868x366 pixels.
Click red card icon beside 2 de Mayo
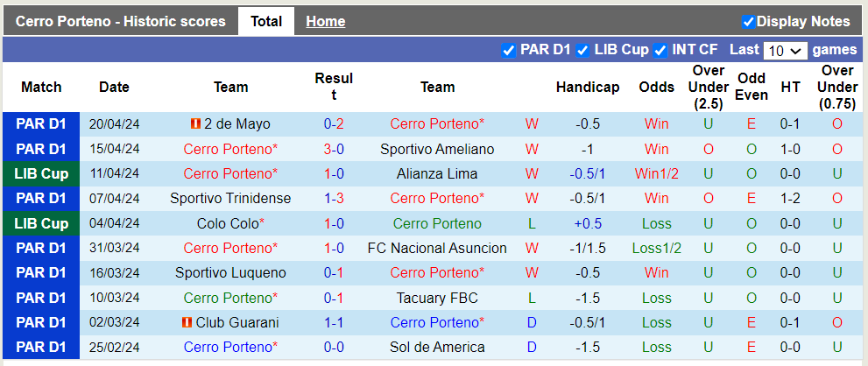coord(195,124)
